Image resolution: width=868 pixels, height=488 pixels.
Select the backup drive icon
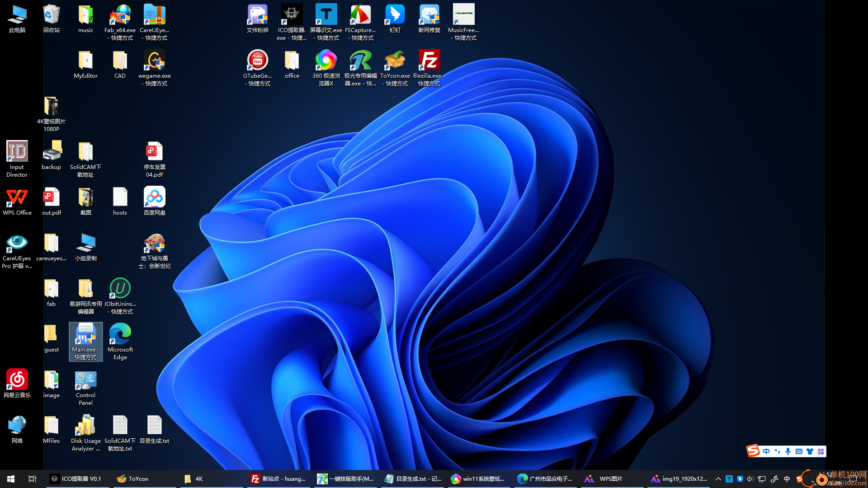point(52,156)
